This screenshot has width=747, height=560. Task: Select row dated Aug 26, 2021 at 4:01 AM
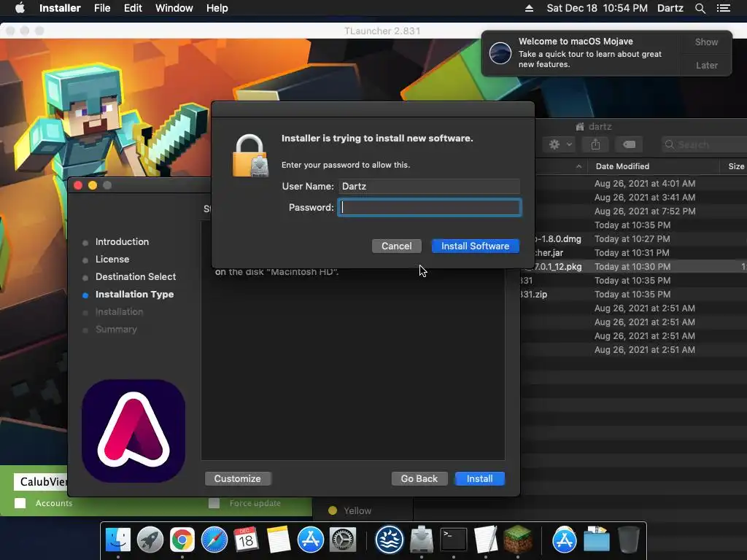(x=640, y=183)
